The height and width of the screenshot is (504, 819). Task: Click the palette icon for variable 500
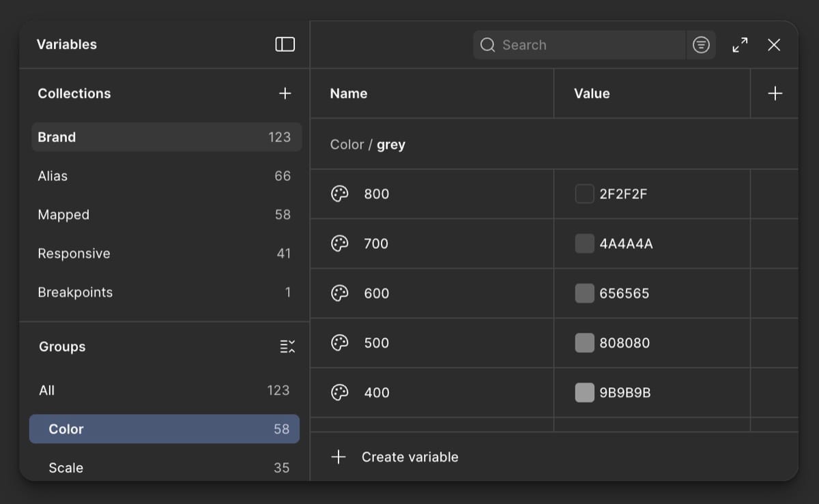tap(339, 342)
